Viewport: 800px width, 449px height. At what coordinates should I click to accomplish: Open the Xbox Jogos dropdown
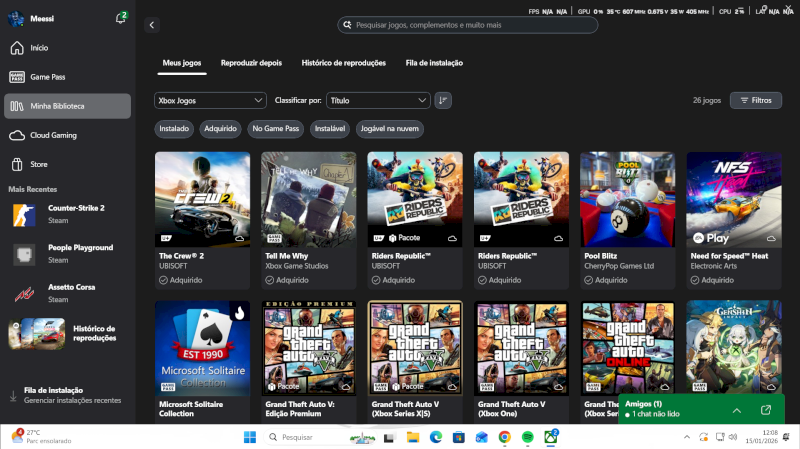pyautogui.click(x=209, y=100)
